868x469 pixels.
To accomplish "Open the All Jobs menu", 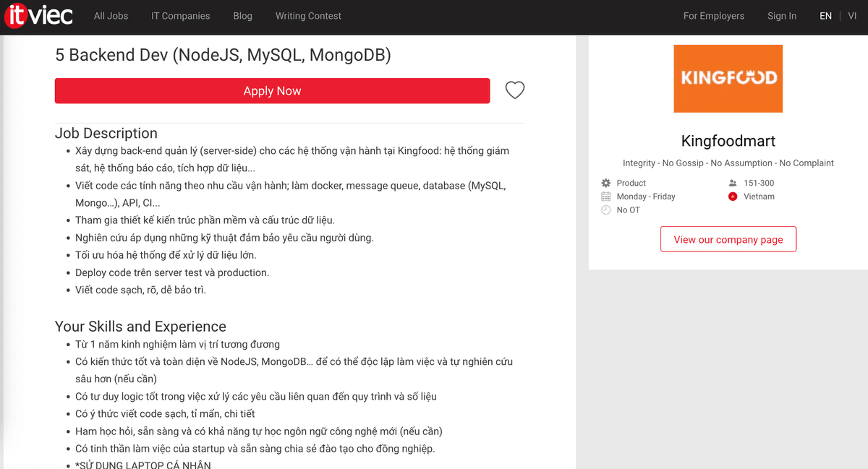I will pyautogui.click(x=111, y=15).
